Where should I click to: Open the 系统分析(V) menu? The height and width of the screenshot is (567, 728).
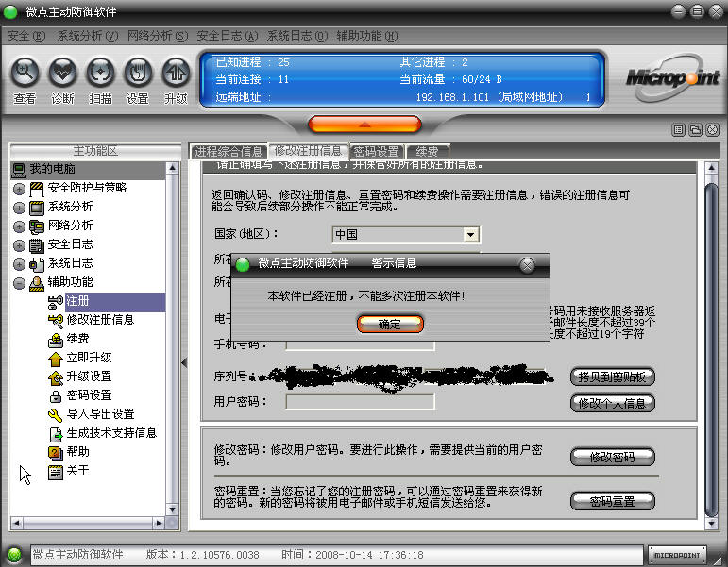coord(88,36)
